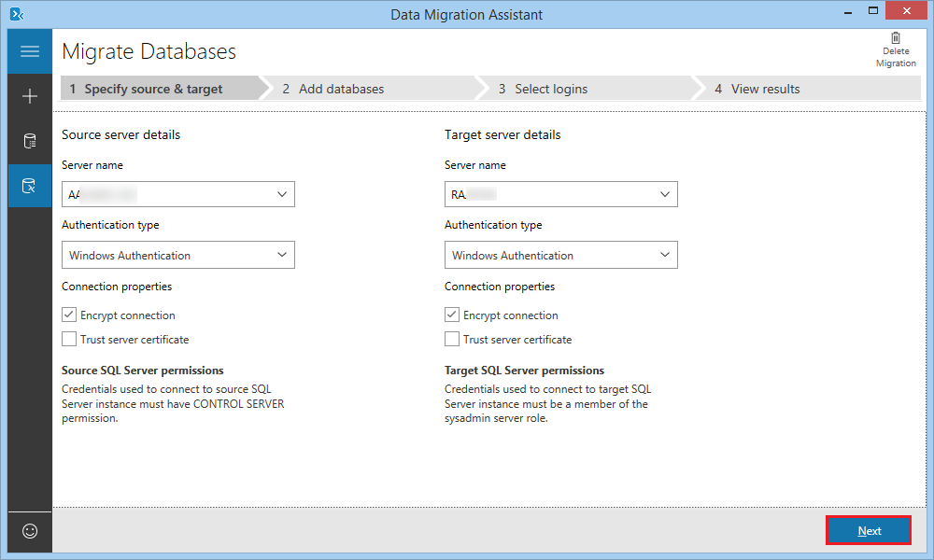Expand the source Server name dropdown arrow
The height and width of the screenshot is (560, 934).
[282, 194]
